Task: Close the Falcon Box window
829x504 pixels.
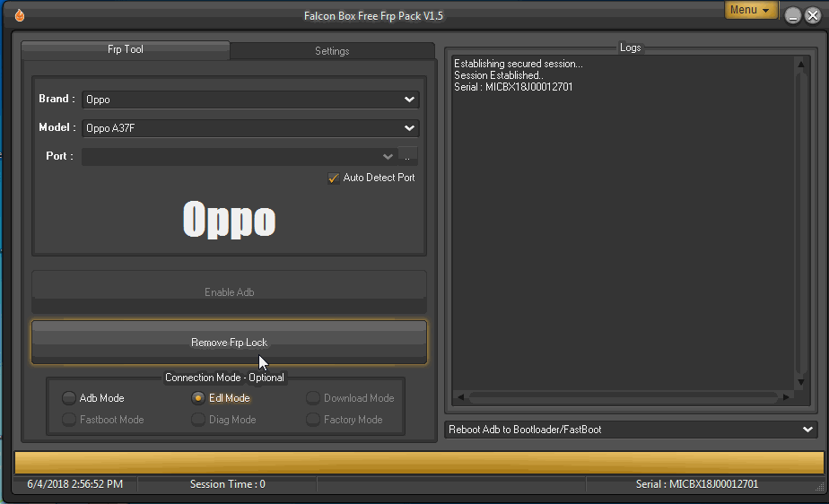Action: [x=813, y=16]
